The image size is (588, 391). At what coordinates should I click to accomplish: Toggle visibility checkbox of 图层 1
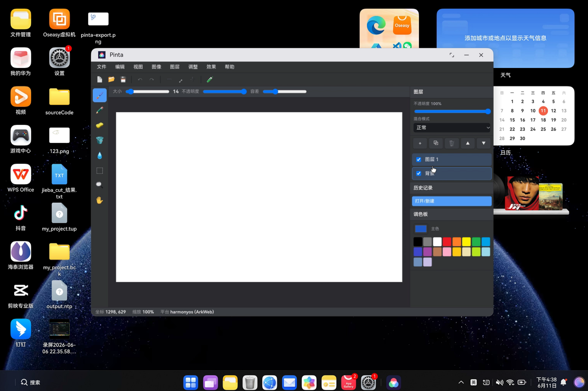tap(419, 159)
